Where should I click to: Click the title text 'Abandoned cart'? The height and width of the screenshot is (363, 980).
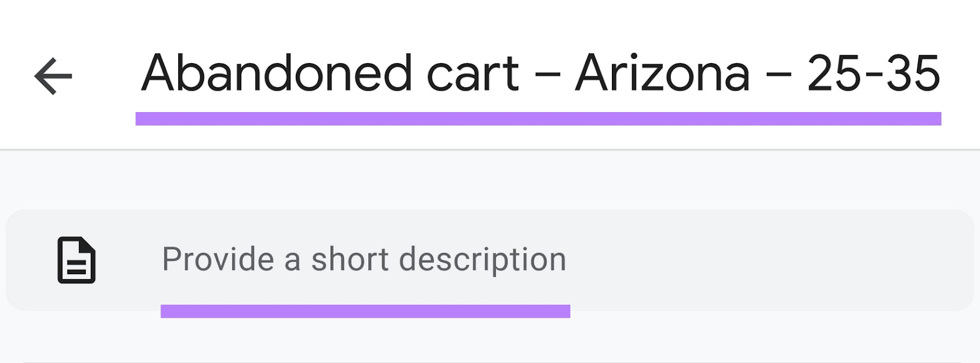pos(331,73)
